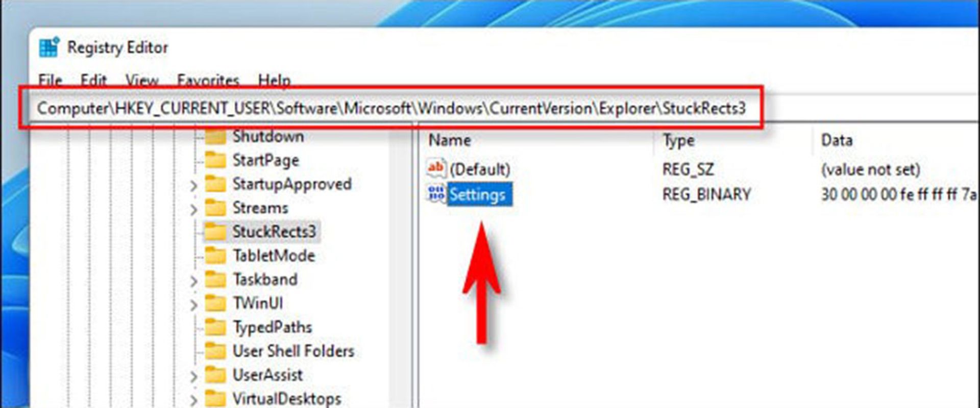The height and width of the screenshot is (408, 980).
Task: Click the Settings binary value icon
Action: click(436, 194)
